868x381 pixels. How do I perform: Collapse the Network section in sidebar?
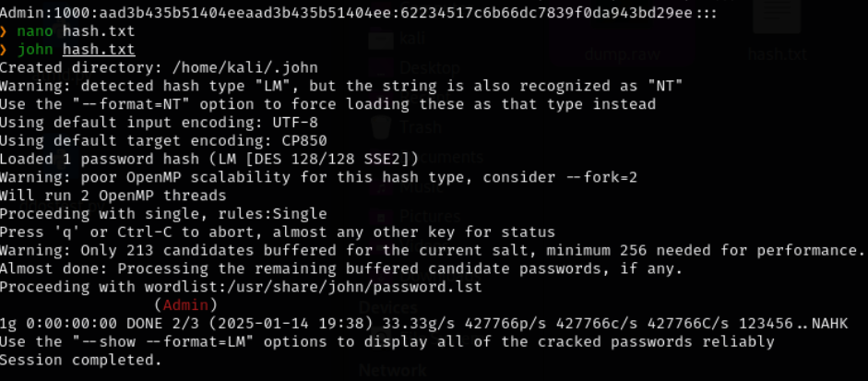392,369
